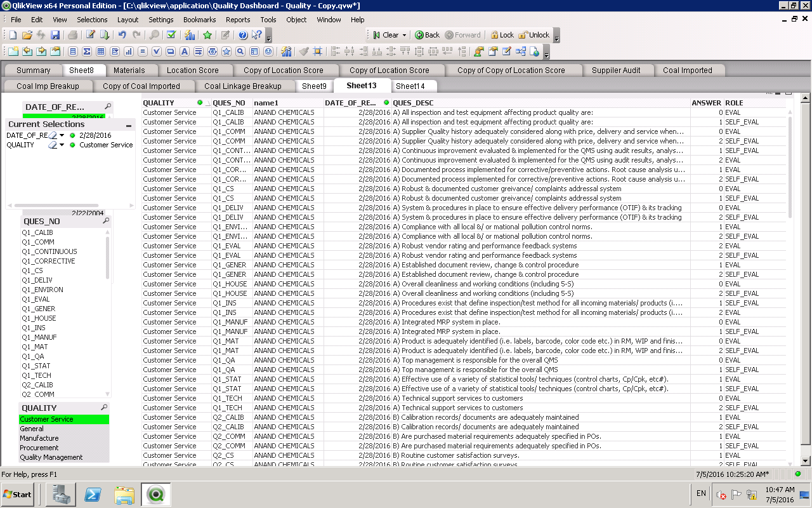Click the Back button

tap(427, 35)
